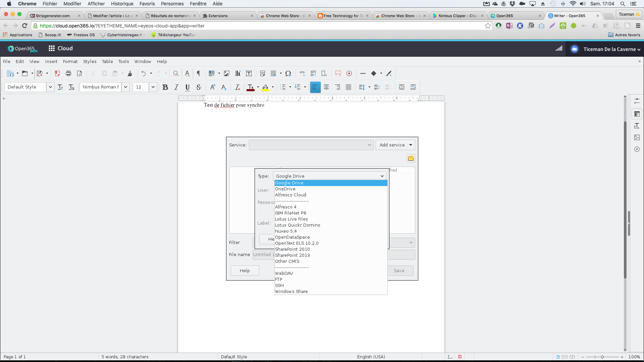Click the create folder icon in dialog
644x362 pixels.
click(x=411, y=158)
